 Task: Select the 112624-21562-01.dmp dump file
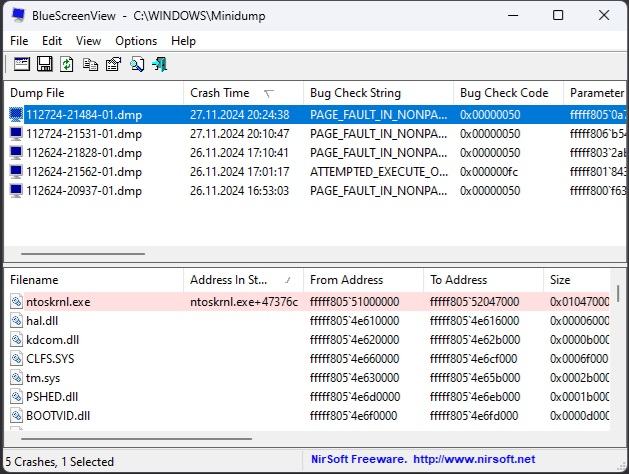(x=84, y=172)
